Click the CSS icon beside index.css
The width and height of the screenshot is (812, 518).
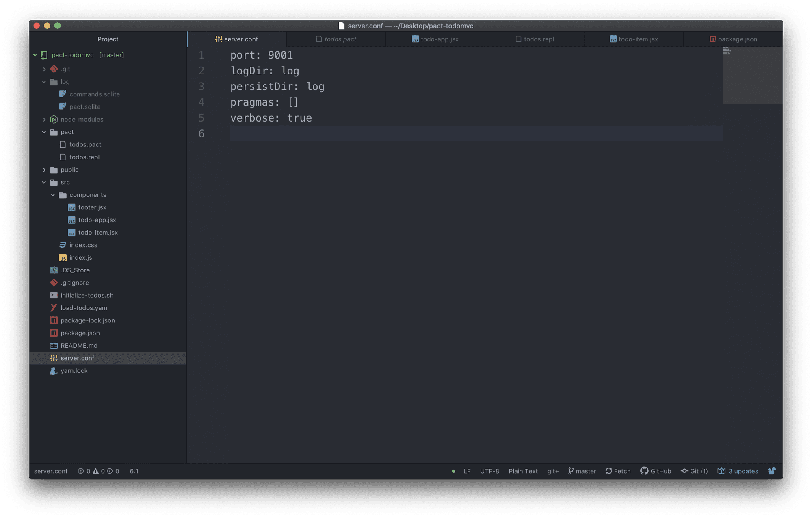(63, 245)
